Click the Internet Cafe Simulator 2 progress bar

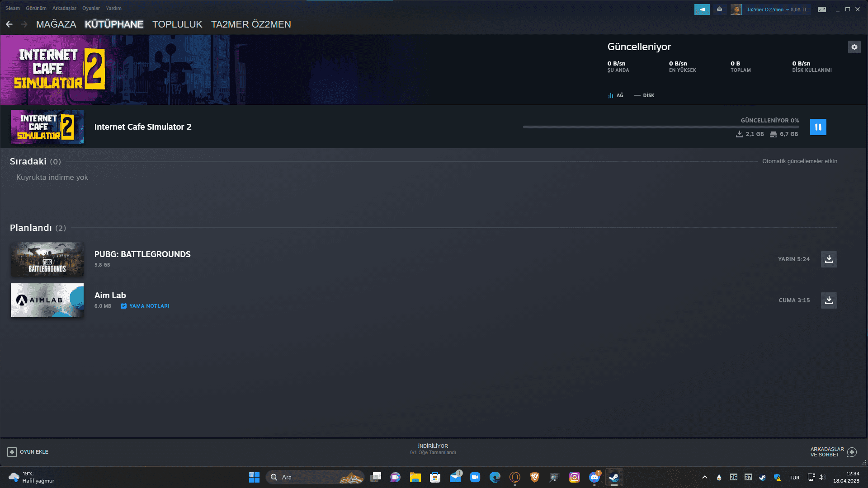tap(660, 127)
